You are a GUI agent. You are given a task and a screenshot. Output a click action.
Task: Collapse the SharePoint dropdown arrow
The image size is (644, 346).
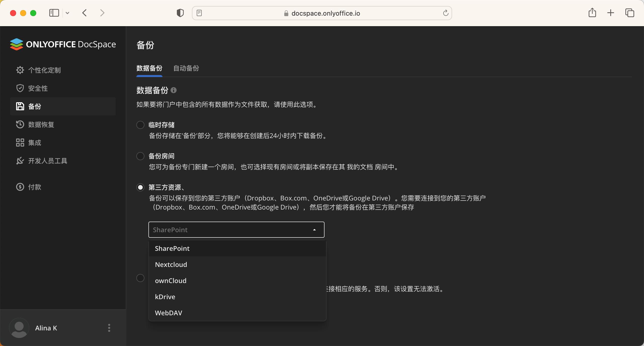pyautogui.click(x=314, y=229)
